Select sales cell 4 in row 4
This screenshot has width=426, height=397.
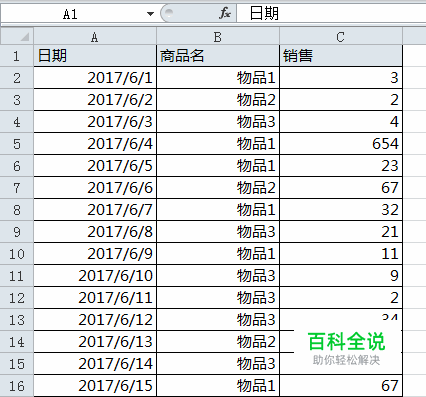341,122
